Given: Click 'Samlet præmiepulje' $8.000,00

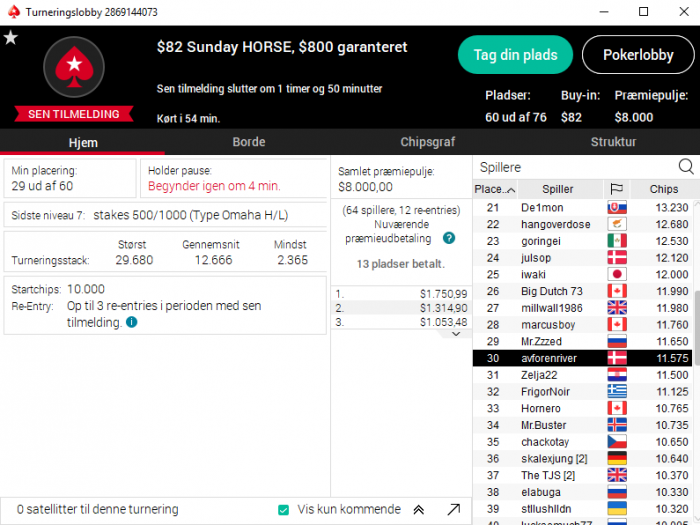Looking at the screenshot, I should (365, 187).
